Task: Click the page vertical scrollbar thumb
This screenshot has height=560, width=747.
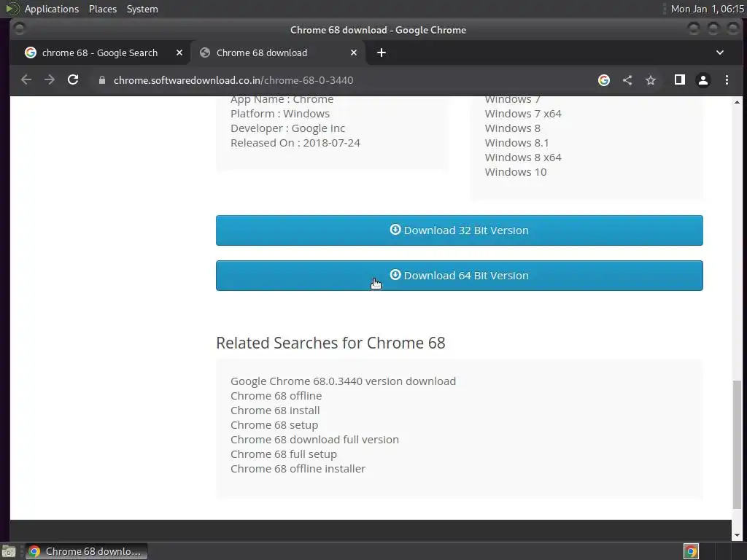Action: 737,444
